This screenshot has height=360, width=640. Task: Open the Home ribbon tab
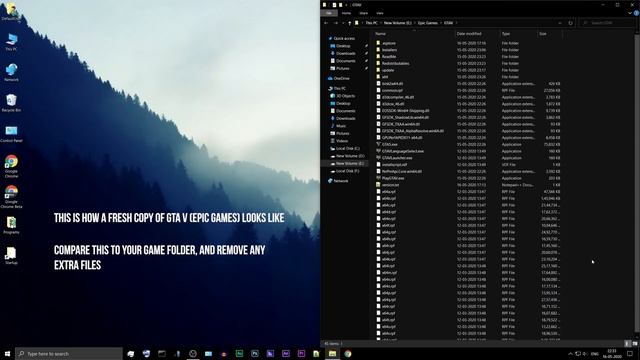click(x=346, y=13)
